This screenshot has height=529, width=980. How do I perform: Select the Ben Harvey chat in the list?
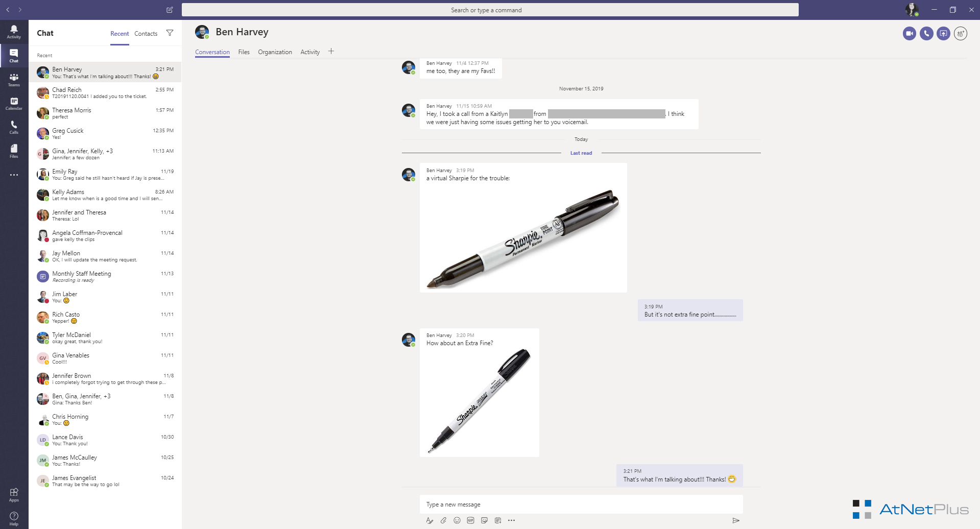coord(105,72)
